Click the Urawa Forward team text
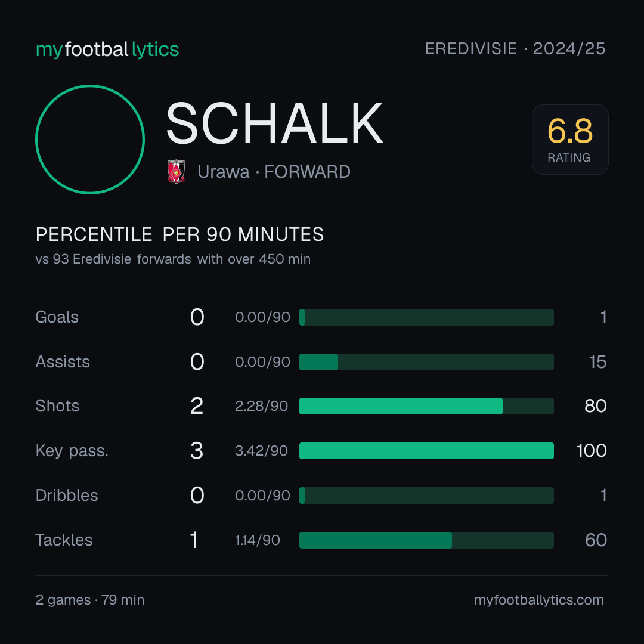This screenshot has width=644, height=644. pyautogui.click(x=274, y=172)
